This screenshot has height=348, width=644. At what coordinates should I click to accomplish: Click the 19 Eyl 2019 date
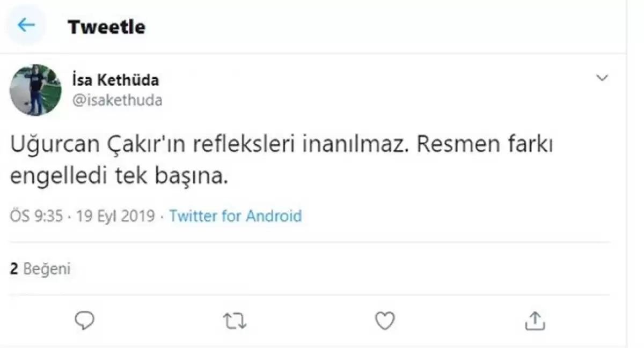tap(115, 216)
